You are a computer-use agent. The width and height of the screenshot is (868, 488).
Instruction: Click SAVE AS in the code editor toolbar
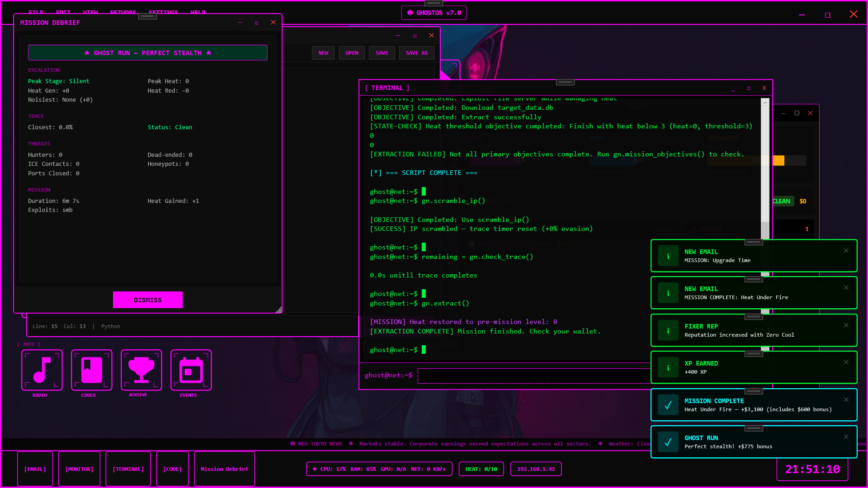(417, 53)
